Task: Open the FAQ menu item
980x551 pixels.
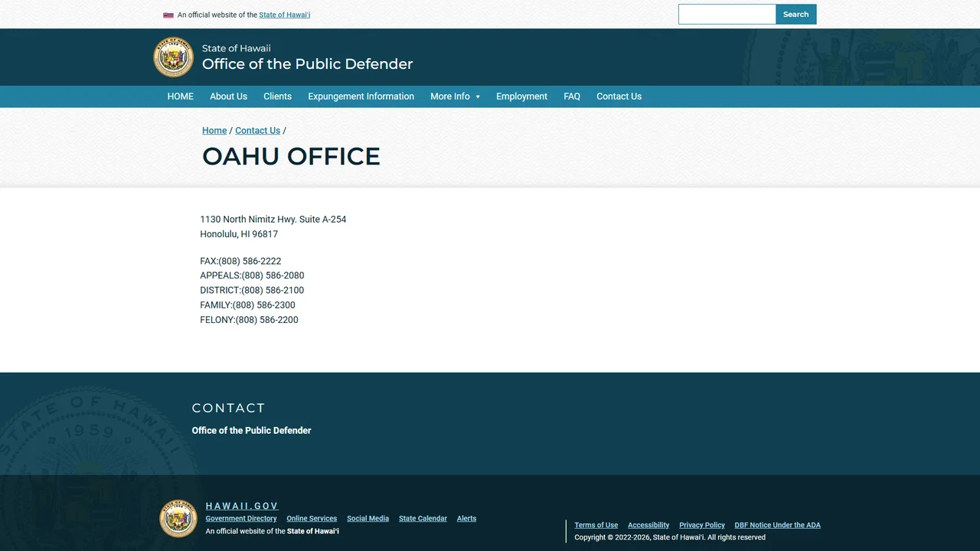Action: 572,96
